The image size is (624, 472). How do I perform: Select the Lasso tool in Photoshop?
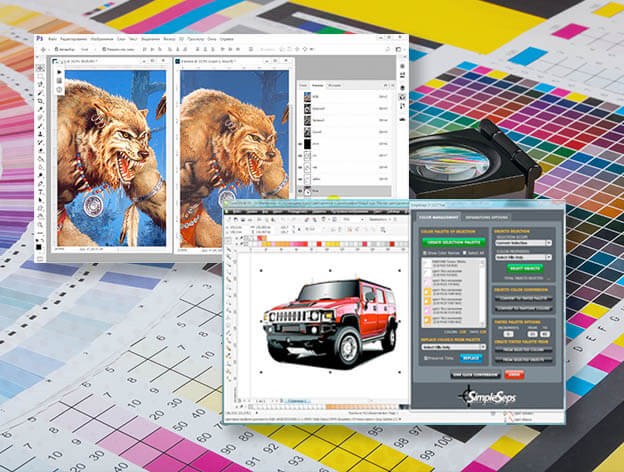[x=40, y=84]
